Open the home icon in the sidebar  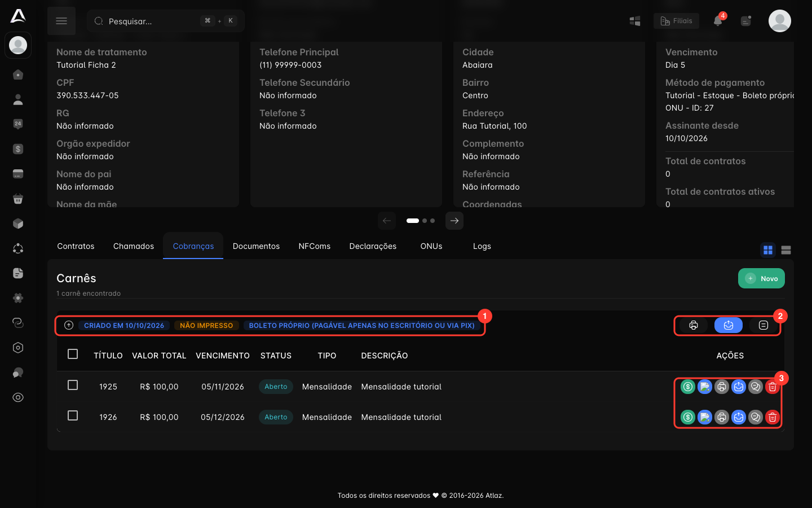[18, 75]
